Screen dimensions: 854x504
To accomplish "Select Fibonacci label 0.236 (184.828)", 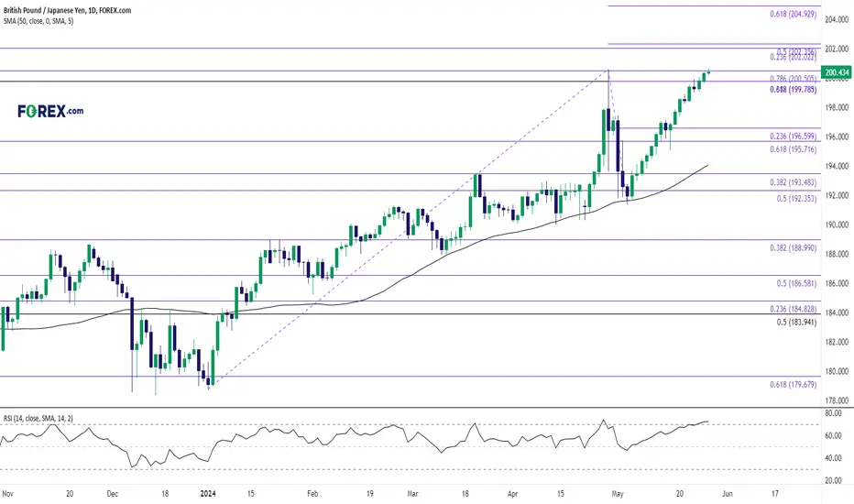I will (793, 309).
